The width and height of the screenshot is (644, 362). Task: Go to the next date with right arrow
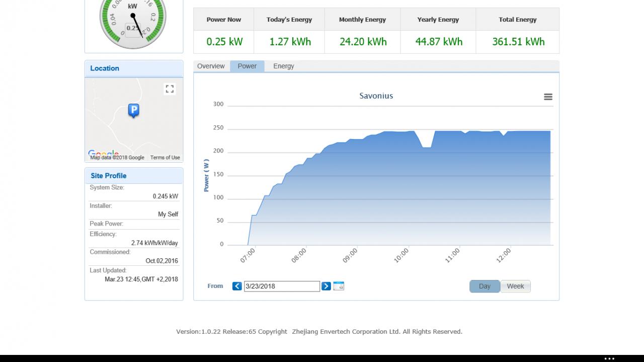tap(326, 286)
